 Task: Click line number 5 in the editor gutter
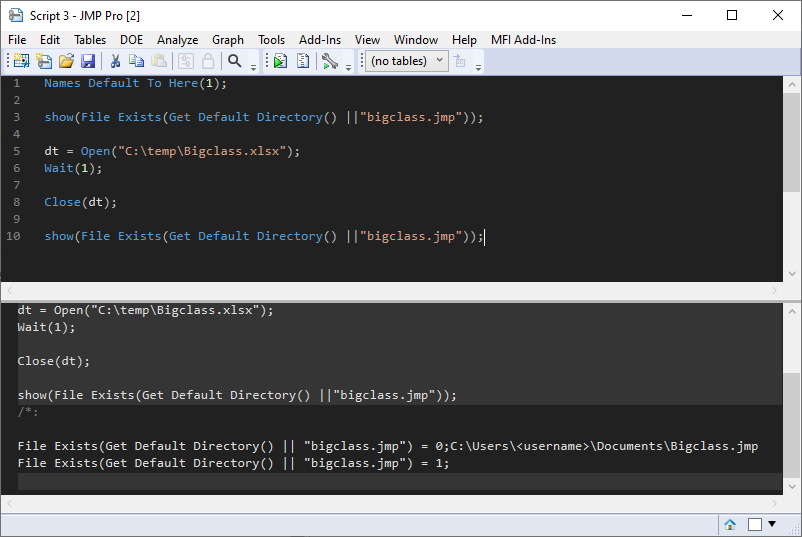point(17,151)
